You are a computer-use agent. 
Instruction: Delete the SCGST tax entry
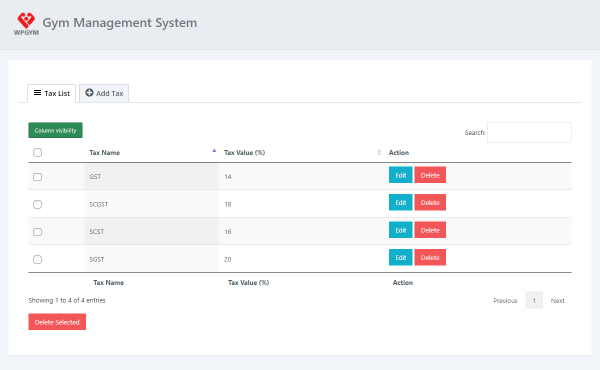[430, 202]
